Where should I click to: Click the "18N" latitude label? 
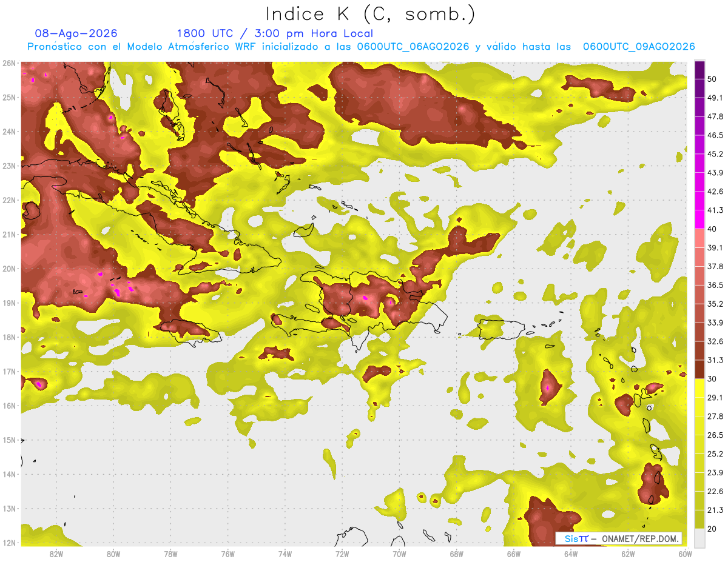(9, 337)
